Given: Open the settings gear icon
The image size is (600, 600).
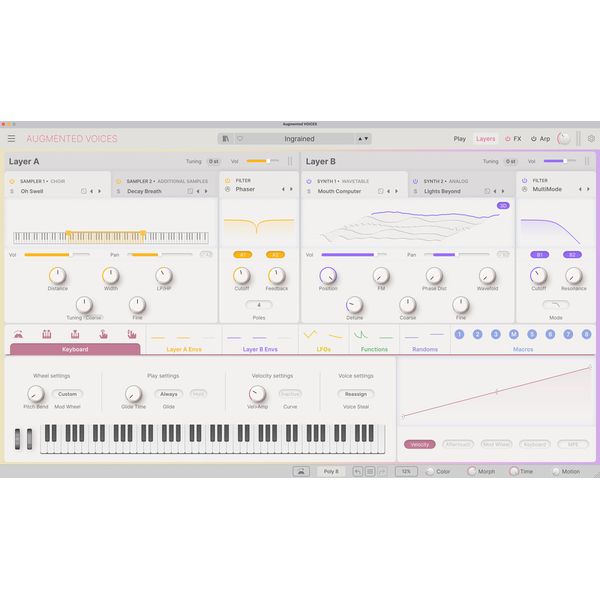Looking at the screenshot, I should pyautogui.click(x=591, y=139).
